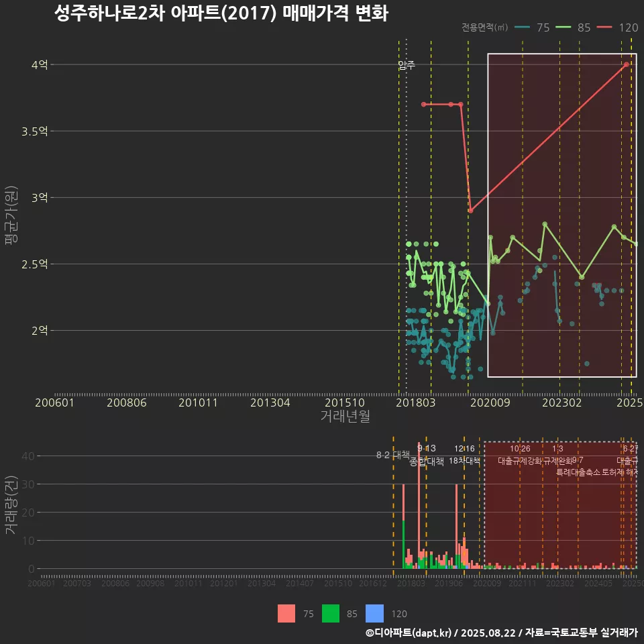Click the '202111' volume chart x-axis label

tap(523, 583)
